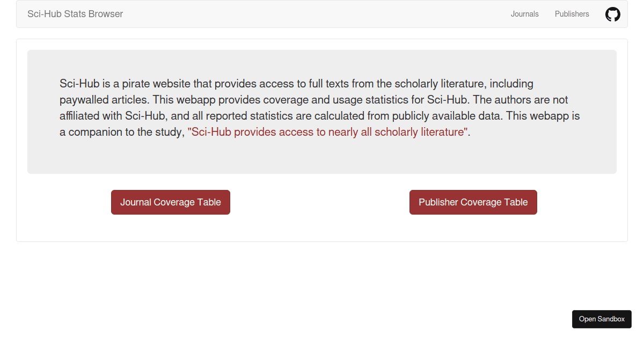The height and width of the screenshot is (338, 644).
Task: Open the GitHub repository icon
Action: 612,14
